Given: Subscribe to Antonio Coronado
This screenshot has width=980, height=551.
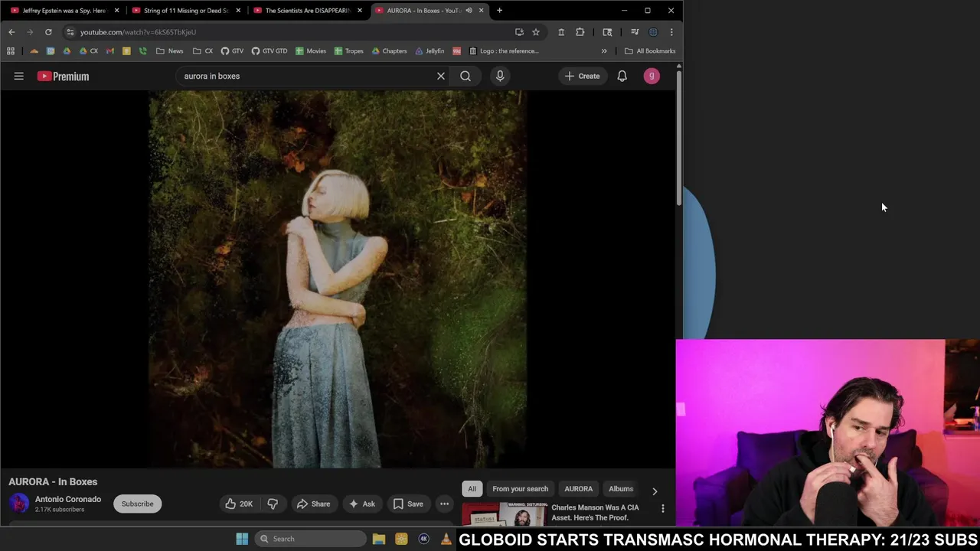Looking at the screenshot, I should pyautogui.click(x=138, y=504).
